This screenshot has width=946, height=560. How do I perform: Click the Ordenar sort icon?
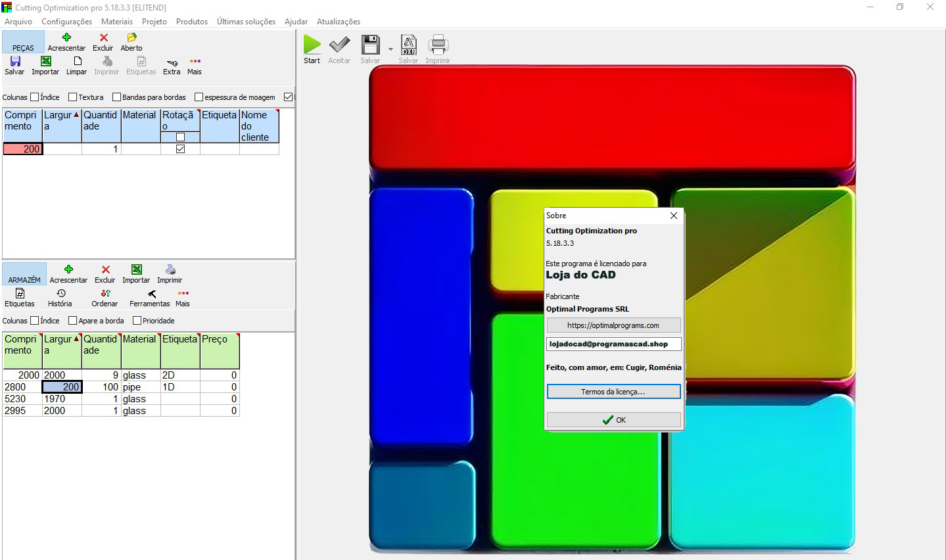pos(105,293)
